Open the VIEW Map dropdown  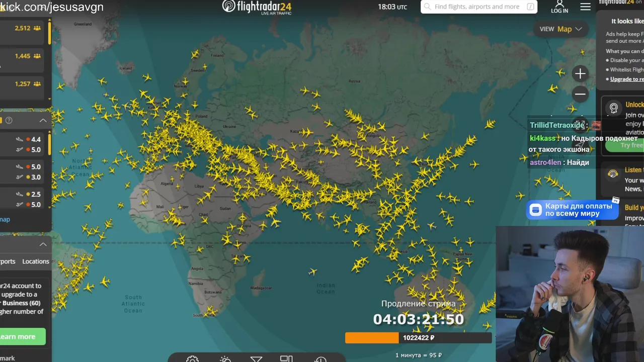(560, 29)
